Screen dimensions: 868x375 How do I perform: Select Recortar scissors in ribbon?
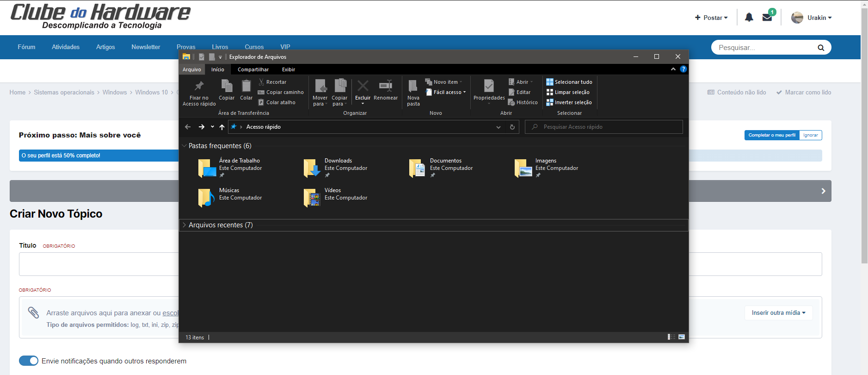272,82
